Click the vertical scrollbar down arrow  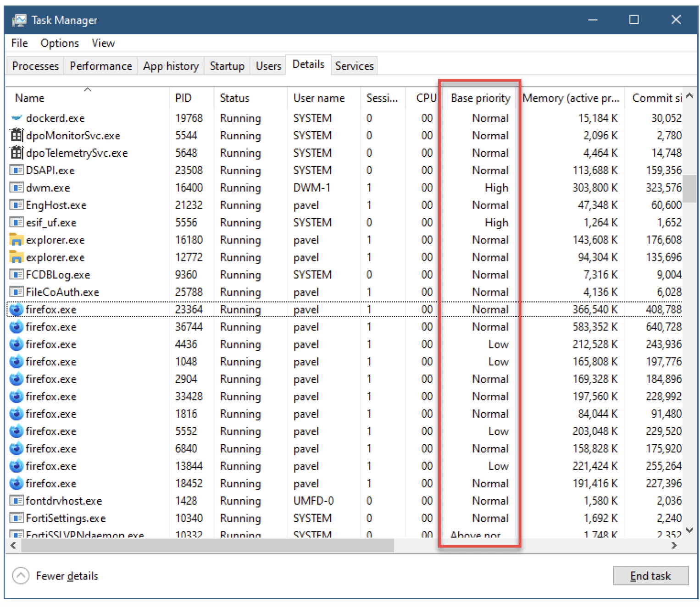689,530
